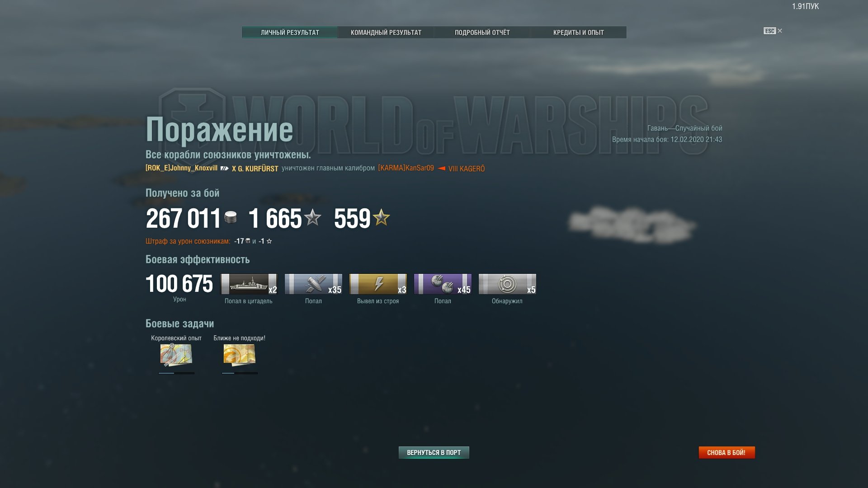Click the Королевский опыт progress bar

[x=176, y=373]
